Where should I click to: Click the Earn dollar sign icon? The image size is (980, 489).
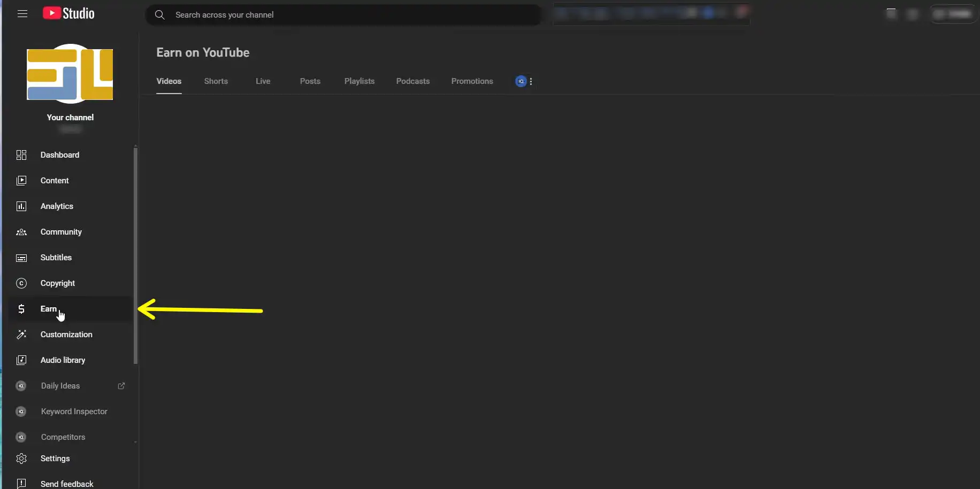coord(21,309)
